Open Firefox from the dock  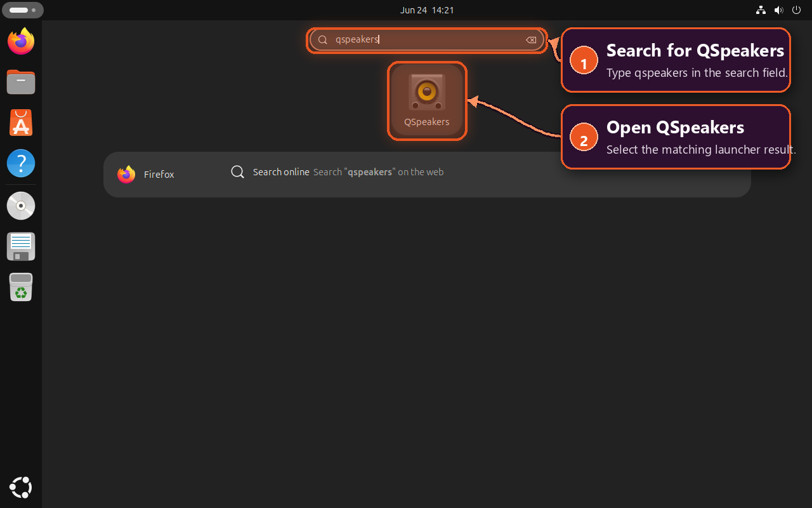[21, 41]
